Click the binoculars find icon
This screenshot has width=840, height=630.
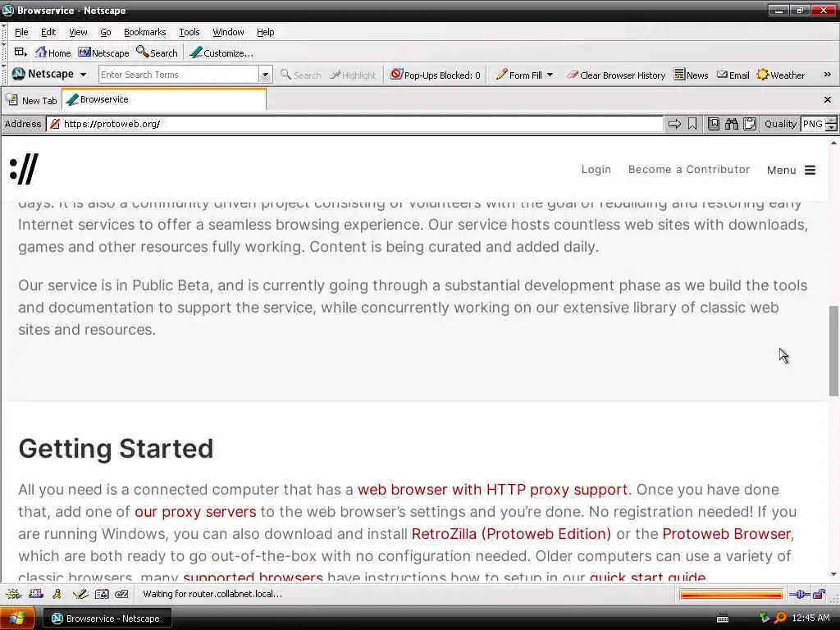[731, 124]
